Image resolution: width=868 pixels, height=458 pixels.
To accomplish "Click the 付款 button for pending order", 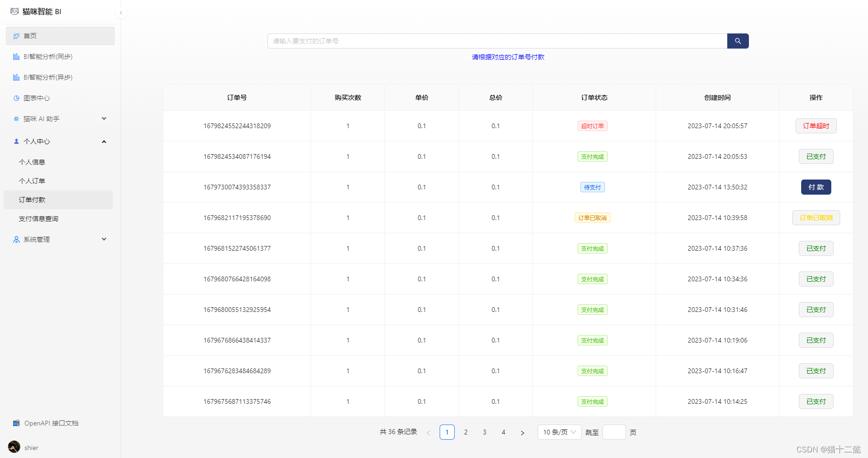I will click(816, 187).
